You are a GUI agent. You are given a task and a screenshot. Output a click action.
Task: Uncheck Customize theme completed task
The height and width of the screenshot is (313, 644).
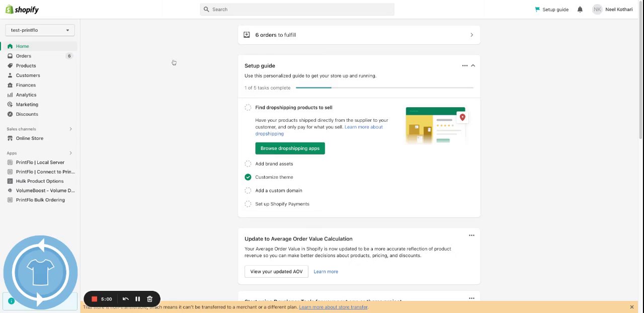pos(248,177)
